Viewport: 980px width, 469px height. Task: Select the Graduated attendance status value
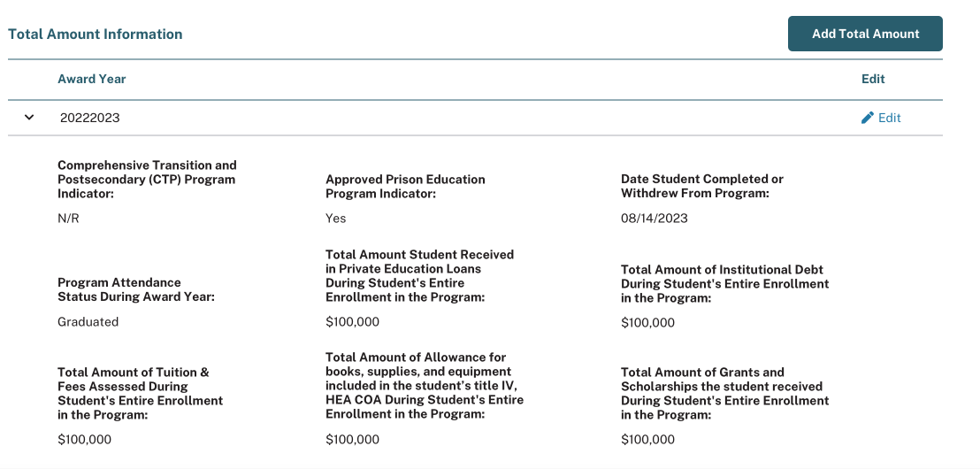88,322
